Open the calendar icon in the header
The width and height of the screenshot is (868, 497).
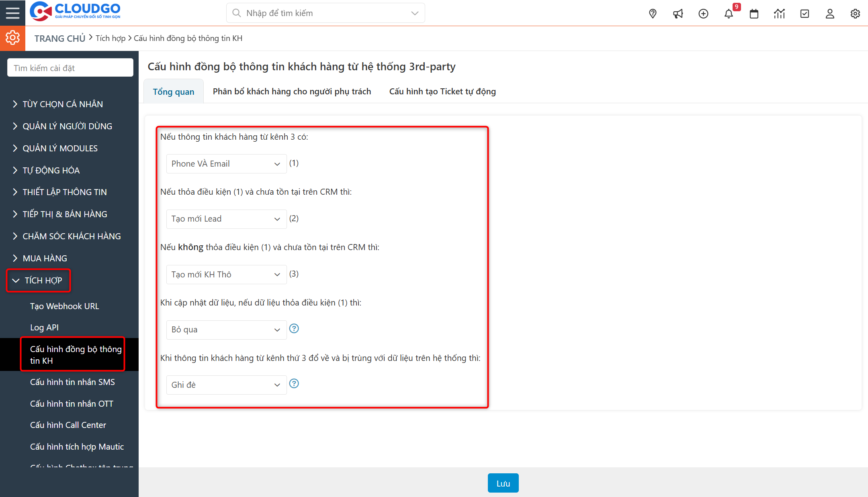point(754,13)
